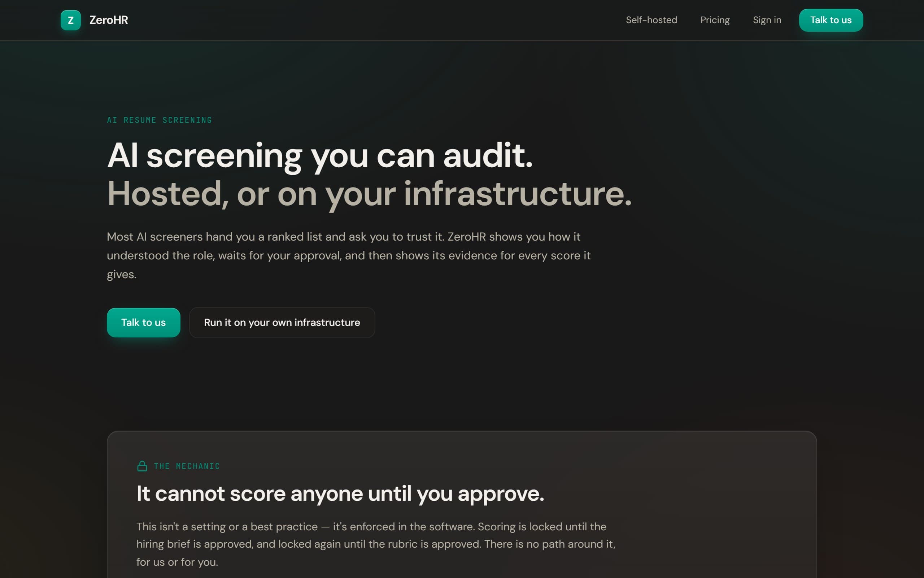Select Sign in from the navigation
This screenshot has height=578, width=924.
767,20
